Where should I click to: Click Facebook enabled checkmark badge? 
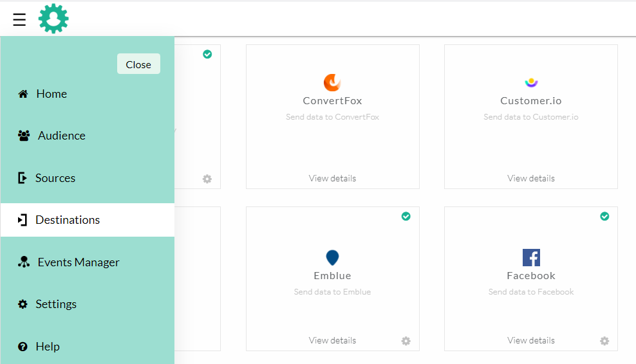point(604,217)
